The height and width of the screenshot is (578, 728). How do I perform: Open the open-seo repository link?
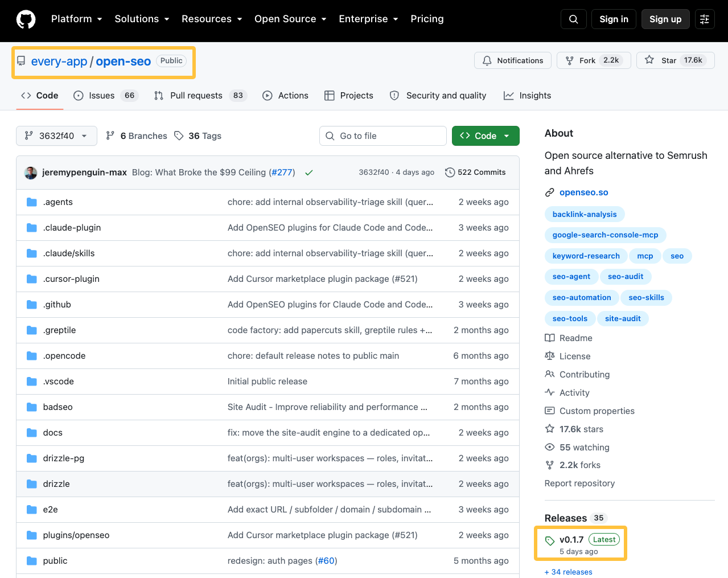tap(124, 62)
